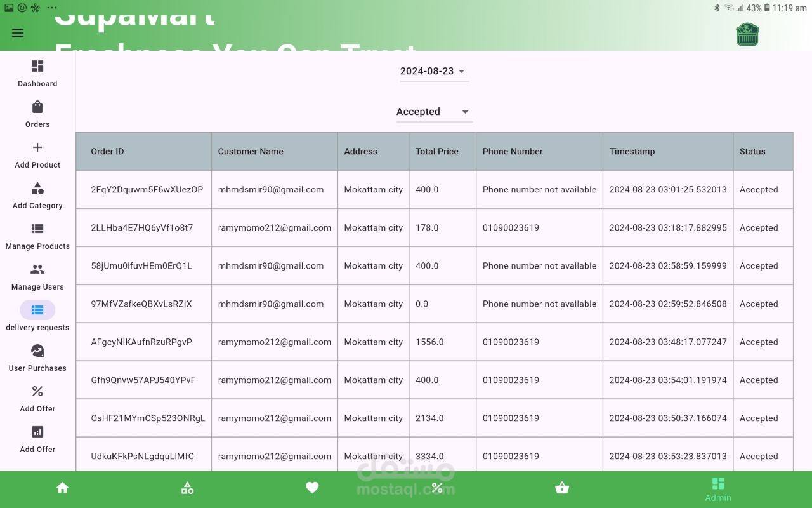This screenshot has width=812, height=508.
Task: Click the Timestamp column header
Action: click(x=632, y=151)
